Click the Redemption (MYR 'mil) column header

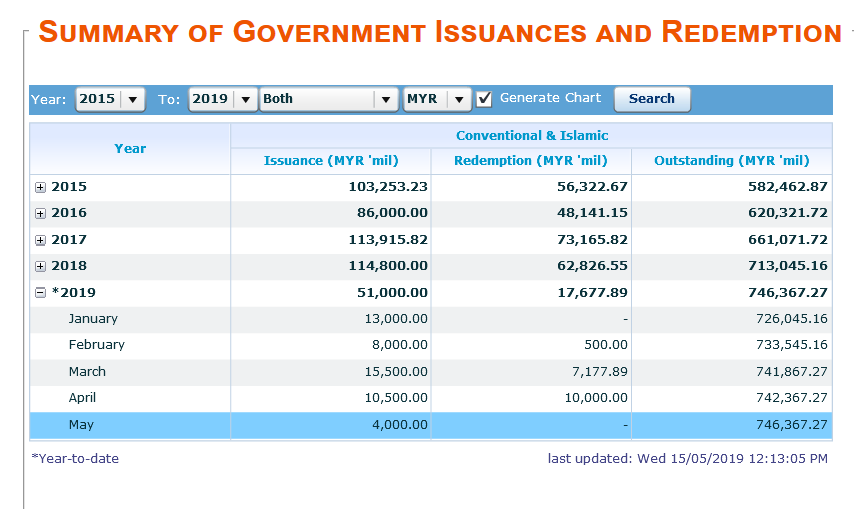(531, 161)
